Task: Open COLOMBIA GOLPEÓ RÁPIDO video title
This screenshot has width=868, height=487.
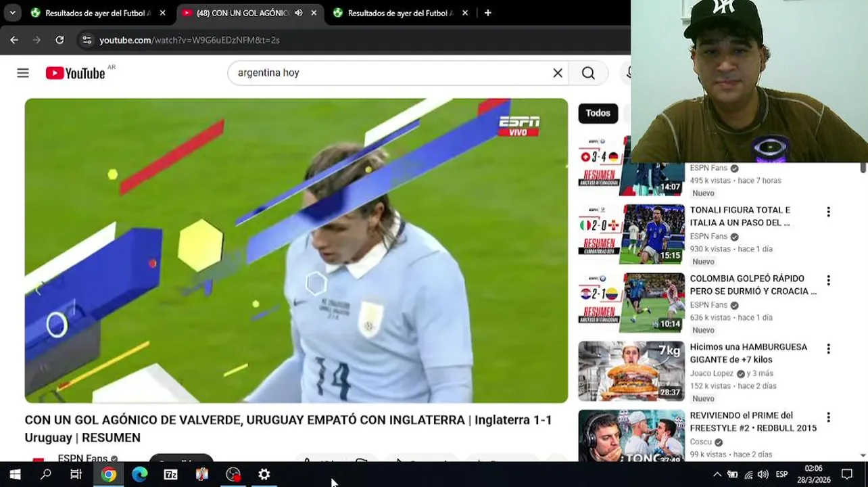Action: (753, 285)
